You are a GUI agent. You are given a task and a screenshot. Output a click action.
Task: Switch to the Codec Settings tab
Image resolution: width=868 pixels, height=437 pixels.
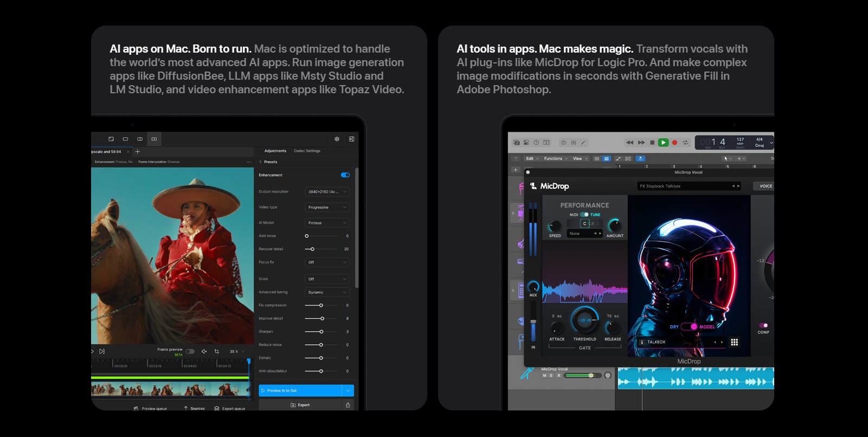click(x=307, y=151)
